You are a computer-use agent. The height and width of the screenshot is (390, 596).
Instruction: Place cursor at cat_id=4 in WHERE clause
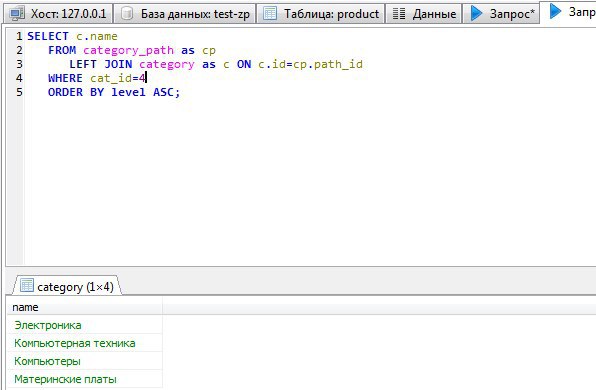point(118,78)
